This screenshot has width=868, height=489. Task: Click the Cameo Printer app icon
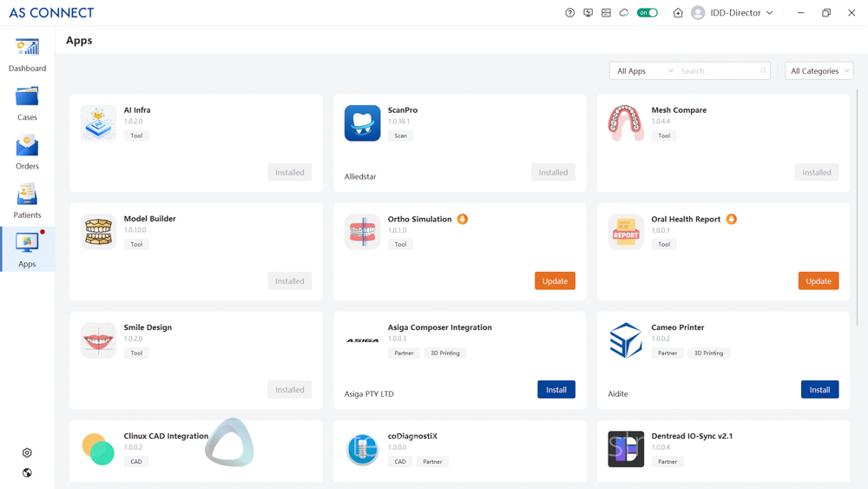[x=626, y=340]
